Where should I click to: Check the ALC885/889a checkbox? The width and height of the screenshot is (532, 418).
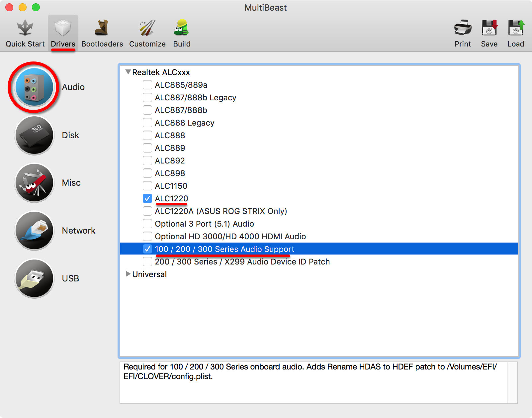147,85
